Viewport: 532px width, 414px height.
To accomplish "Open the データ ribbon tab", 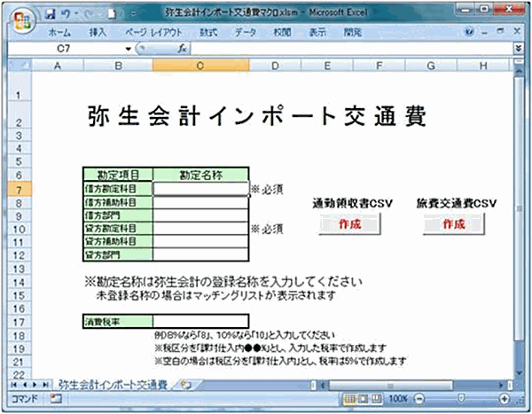I will coord(246,33).
